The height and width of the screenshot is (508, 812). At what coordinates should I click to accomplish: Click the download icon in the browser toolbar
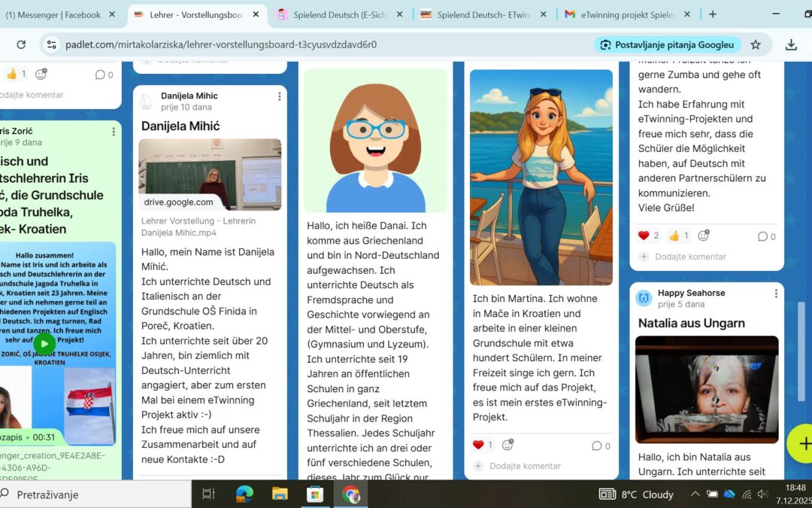[x=791, y=44]
